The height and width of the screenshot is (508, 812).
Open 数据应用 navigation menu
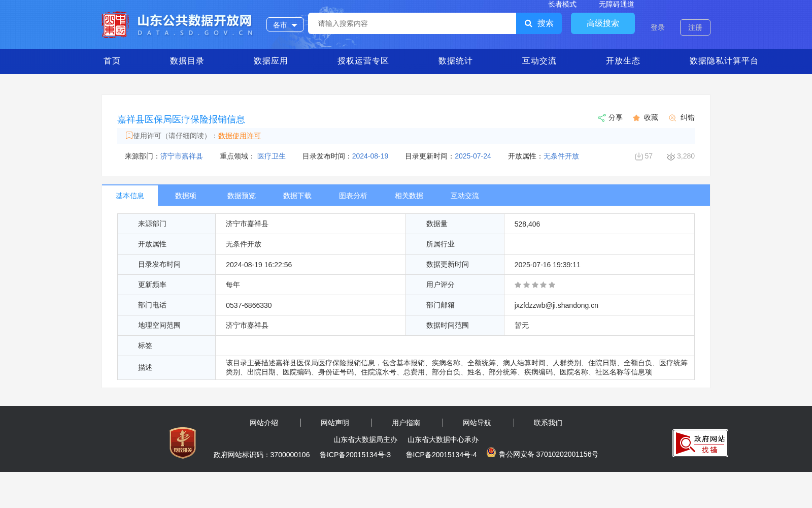point(271,61)
